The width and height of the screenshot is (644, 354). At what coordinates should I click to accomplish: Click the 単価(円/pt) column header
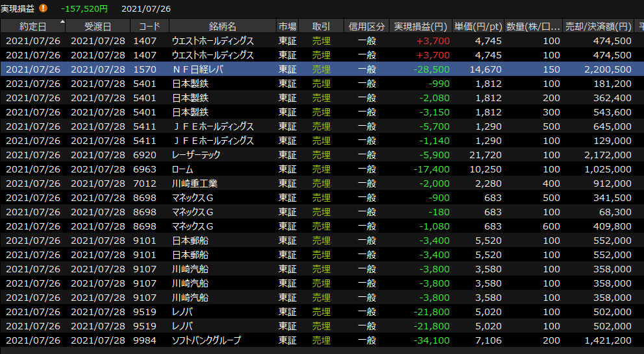[478, 27]
